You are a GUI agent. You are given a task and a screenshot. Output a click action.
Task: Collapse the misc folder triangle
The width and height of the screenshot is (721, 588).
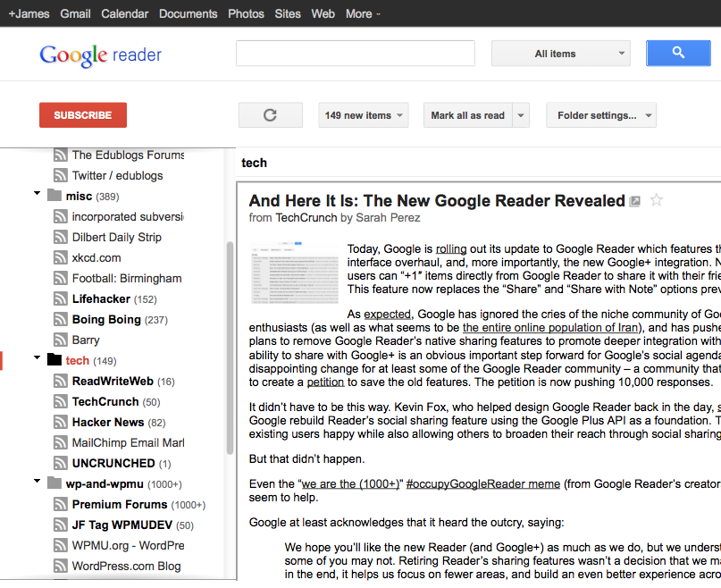tap(38, 193)
